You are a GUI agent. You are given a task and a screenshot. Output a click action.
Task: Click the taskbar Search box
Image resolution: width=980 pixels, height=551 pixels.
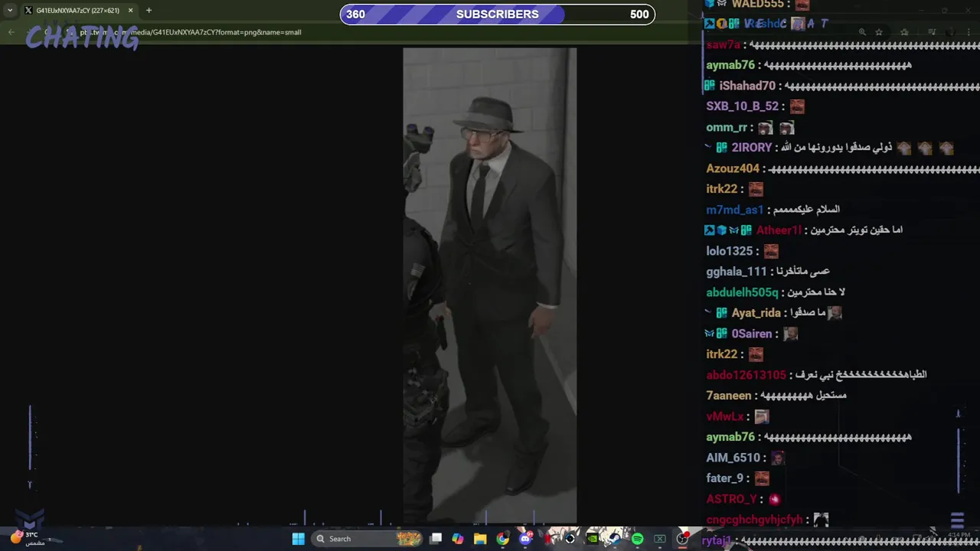[367, 539]
